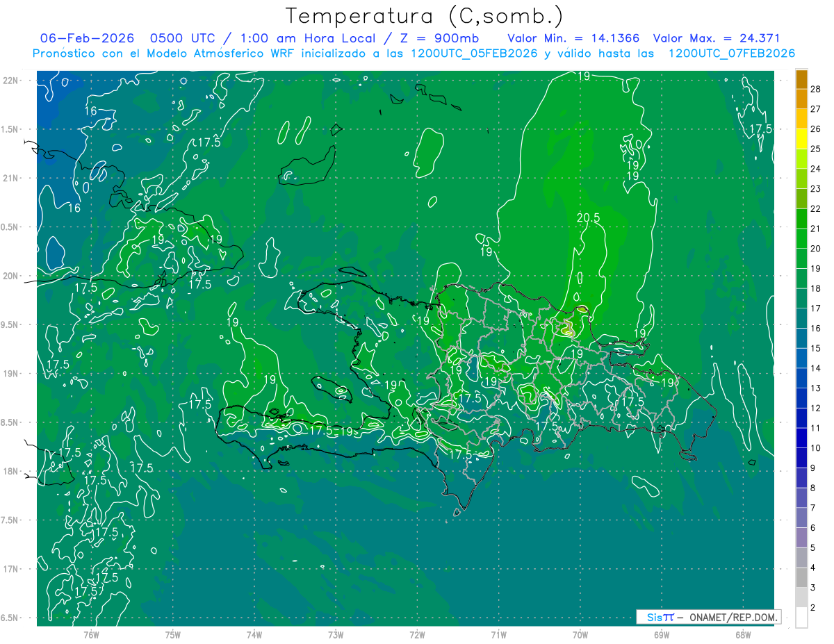Click the "73W" longitude axis label
This screenshot has height=644, width=834.
(x=336, y=634)
